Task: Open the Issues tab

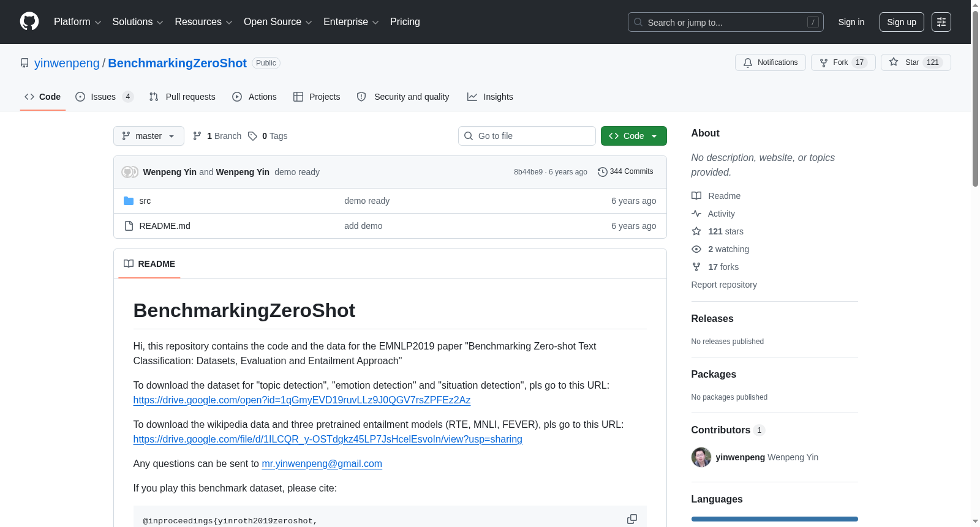Action: pyautogui.click(x=105, y=97)
